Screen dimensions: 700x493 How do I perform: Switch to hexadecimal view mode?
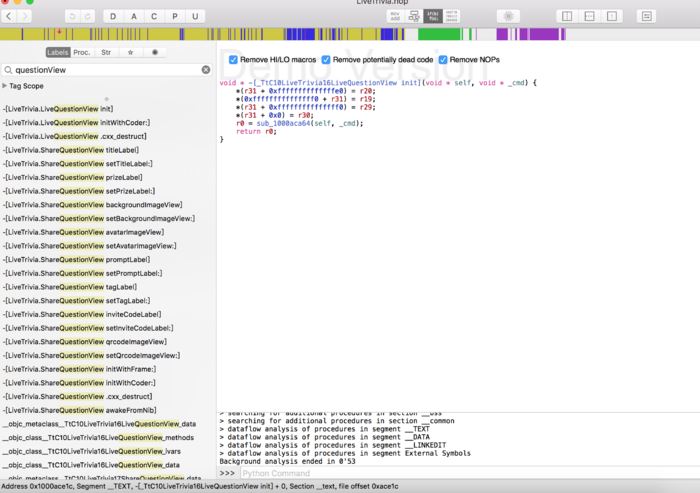pyautogui.click(x=451, y=17)
